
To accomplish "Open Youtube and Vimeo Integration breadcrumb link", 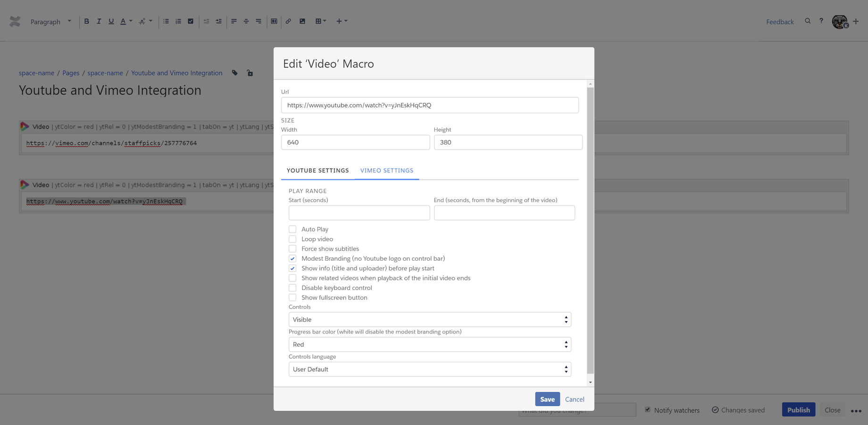I will (x=176, y=73).
